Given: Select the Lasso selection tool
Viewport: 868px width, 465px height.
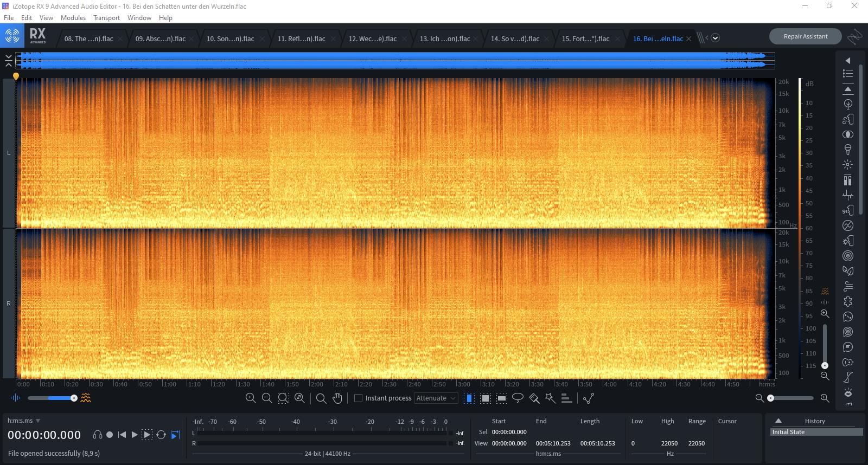Looking at the screenshot, I should (518, 398).
